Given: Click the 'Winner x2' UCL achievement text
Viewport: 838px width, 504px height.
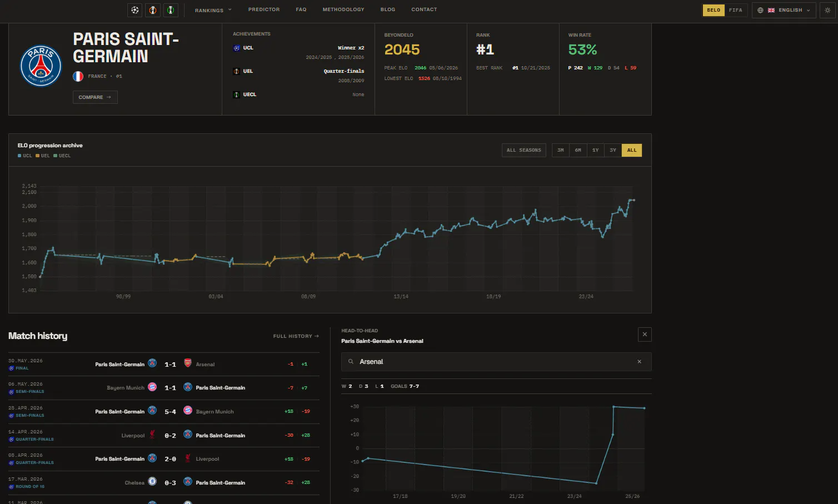Looking at the screenshot, I should (x=351, y=48).
